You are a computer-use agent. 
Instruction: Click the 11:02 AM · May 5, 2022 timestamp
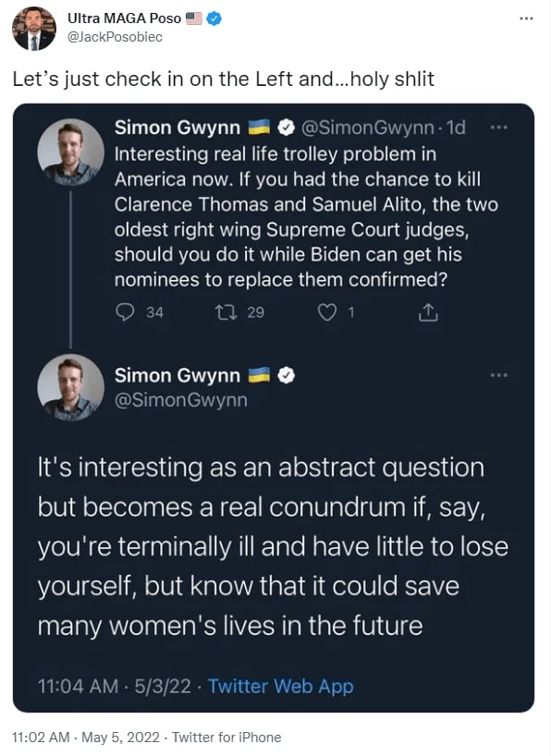pyautogui.click(x=85, y=738)
